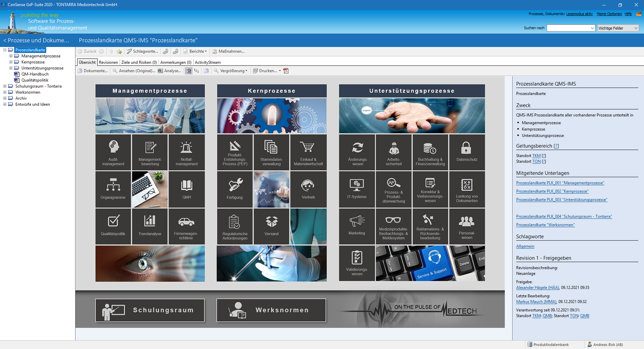Click the Maßnahmen toolbar button
Image resolution: width=644 pixels, height=349 pixels.
(x=228, y=51)
